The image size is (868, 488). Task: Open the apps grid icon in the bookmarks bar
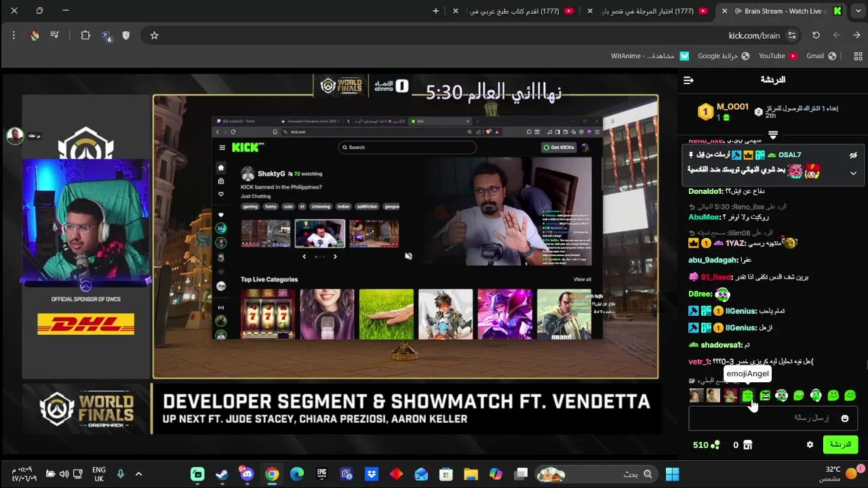(x=857, y=56)
